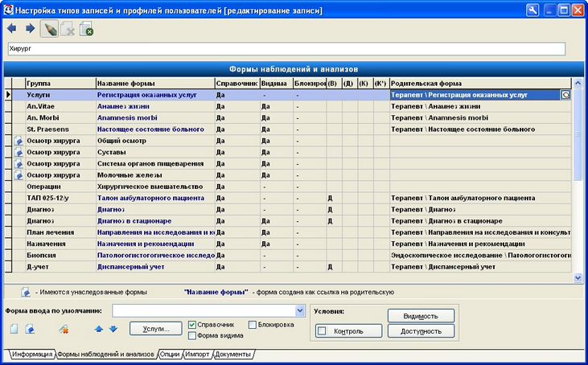The height and width of the screenshot is (365, 588).
Task: Click inherited forms icon beside Система органов пищеварения
Action: [x=19, y=164]
